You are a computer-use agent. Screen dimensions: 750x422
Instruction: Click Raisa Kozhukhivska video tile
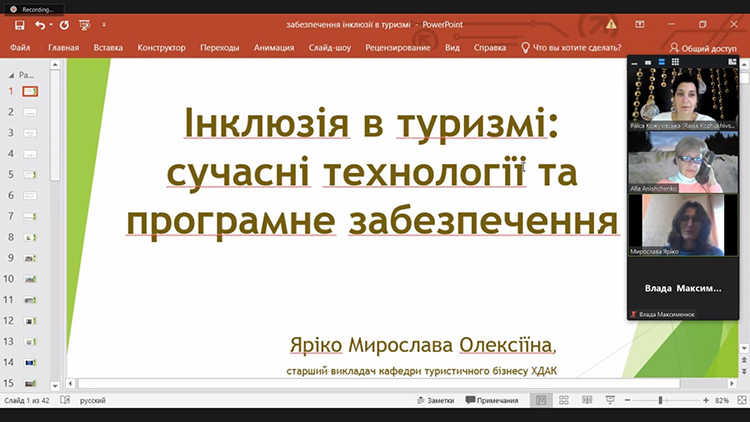[x=683, y=99]
